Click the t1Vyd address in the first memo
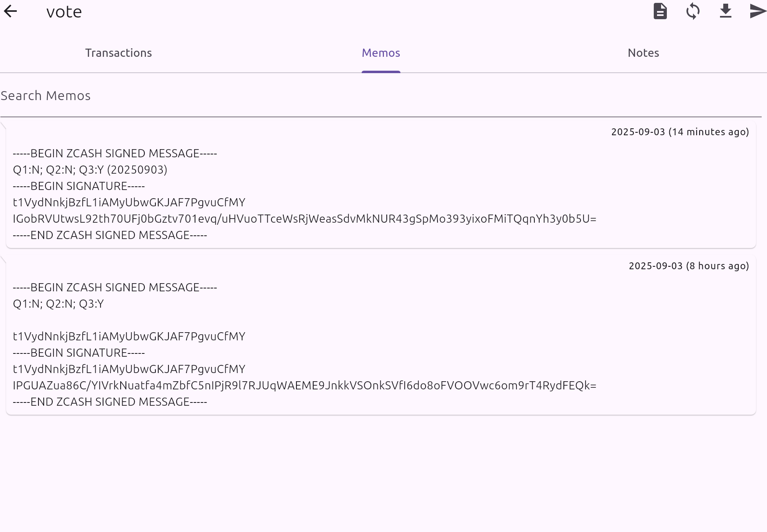Viewport: 767px width, 532px height. click(129, 203)
